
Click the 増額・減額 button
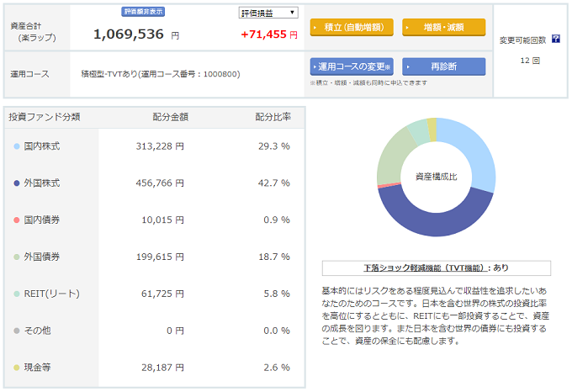click(x=443, y=28)
